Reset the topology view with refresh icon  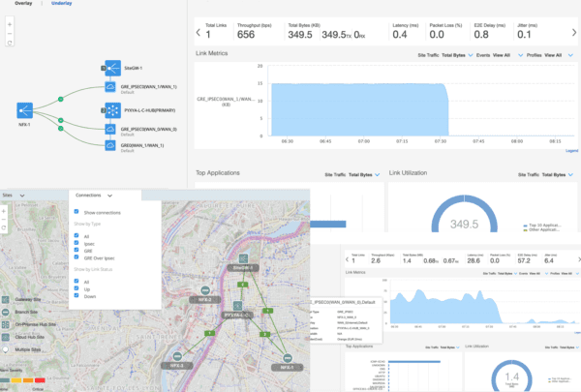point(9,43)
